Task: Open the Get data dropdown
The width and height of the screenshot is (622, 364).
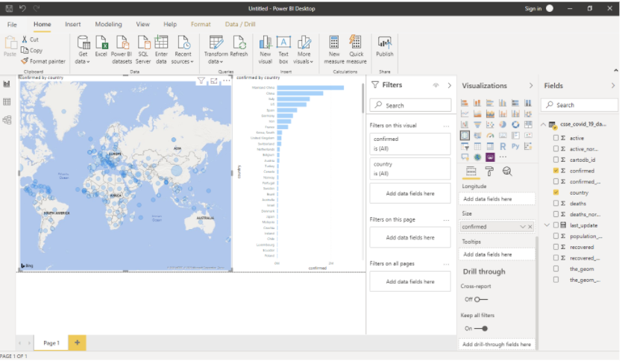Action: 83,50
